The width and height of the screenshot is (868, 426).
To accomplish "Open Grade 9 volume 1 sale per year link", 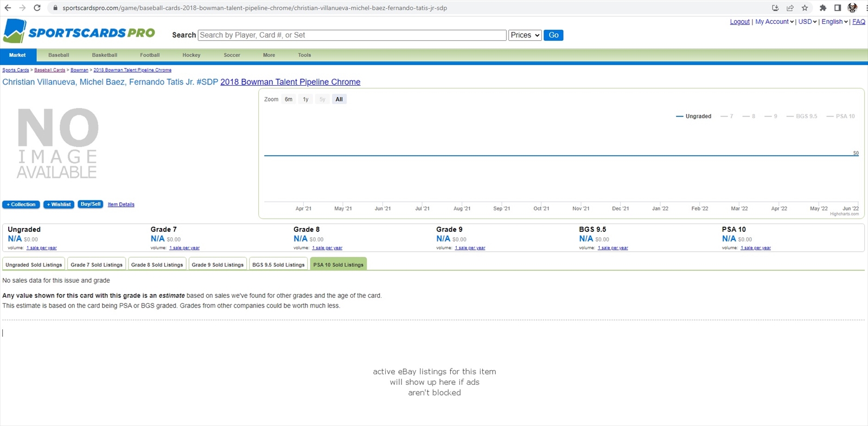I will (x=470, y=248).
